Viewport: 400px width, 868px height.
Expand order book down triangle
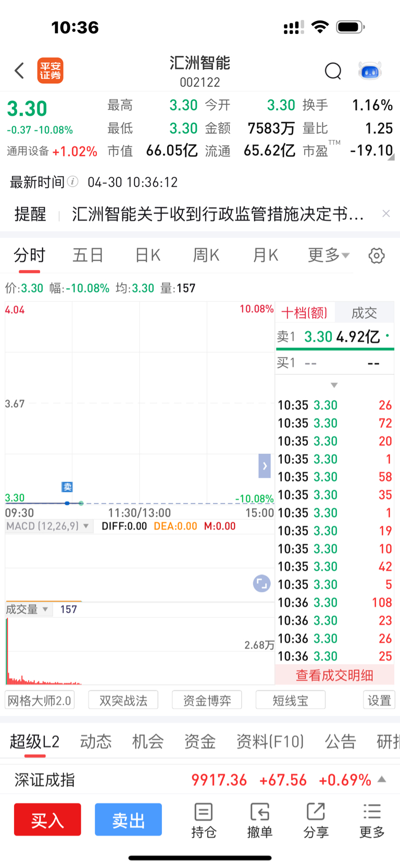[x=334, y=385]
